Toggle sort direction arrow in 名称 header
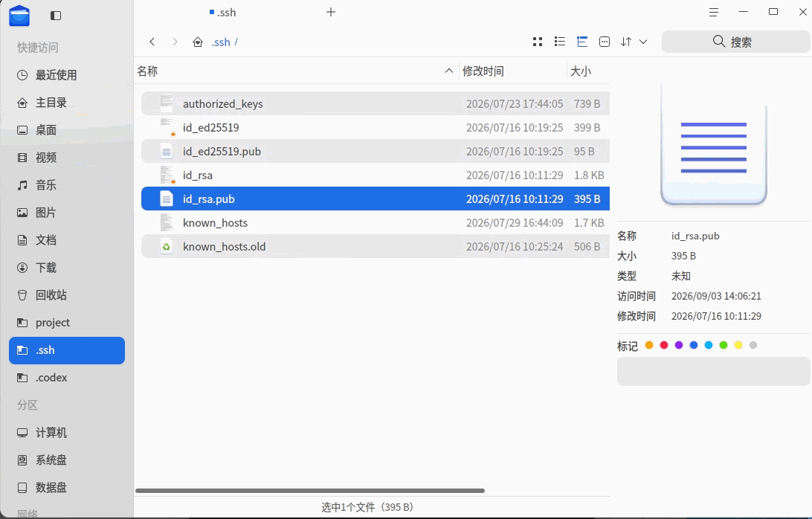812x519 pixels. [449, 71]
